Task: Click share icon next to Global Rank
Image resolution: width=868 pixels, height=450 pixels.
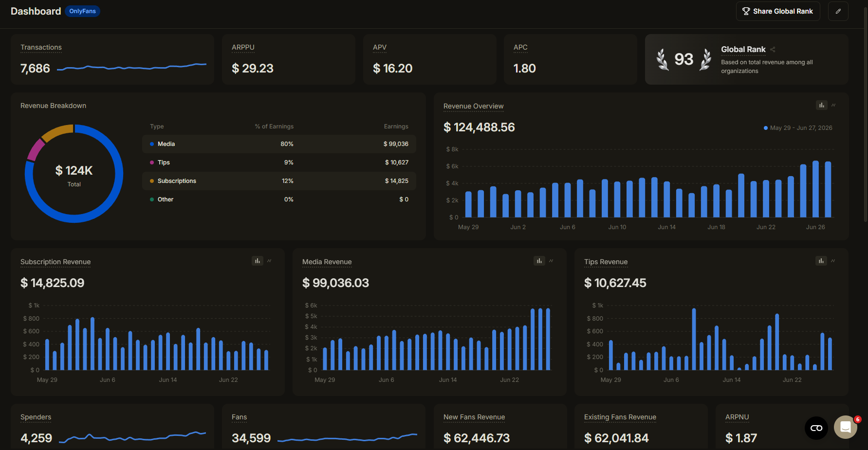Action: click(x=773, y=50)
